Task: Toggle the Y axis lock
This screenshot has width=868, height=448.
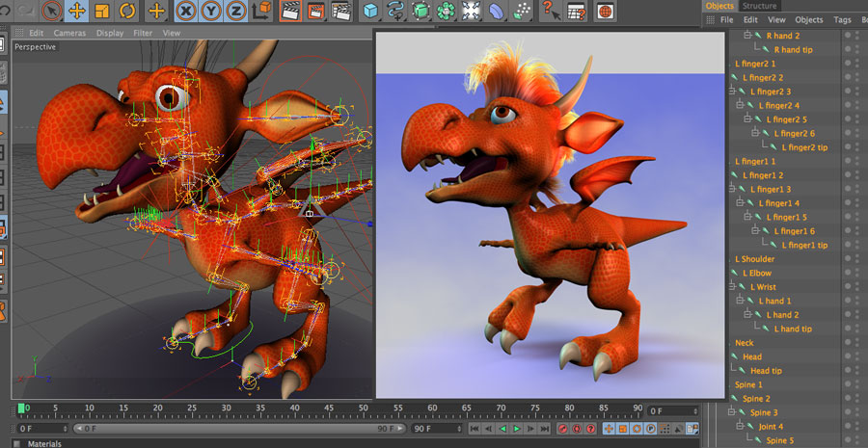Action: pos(211,12)
